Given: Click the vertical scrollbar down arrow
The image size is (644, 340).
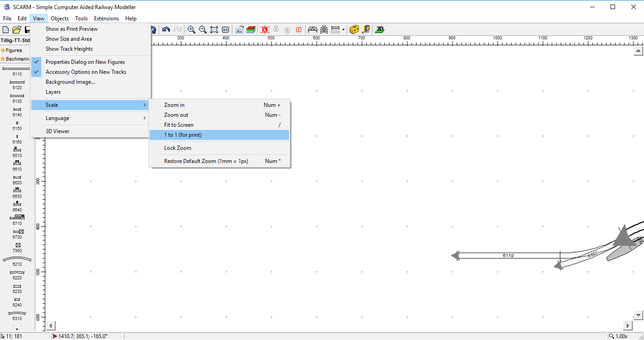Looking at the screenshot, I should click(x=638, y=315).
